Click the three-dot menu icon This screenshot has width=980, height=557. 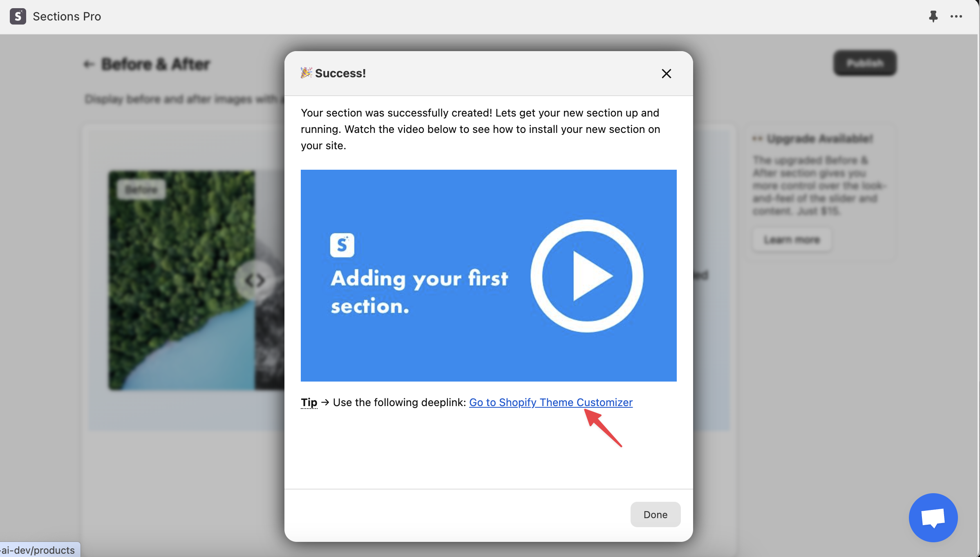[956, 16]
